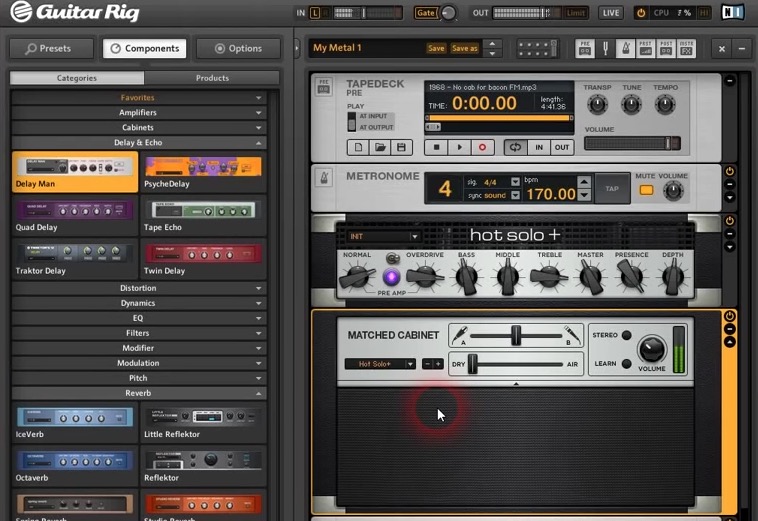Click the Tapedeck IN loop button
The height and width of the screenshot is (521, 758).
[x=539, y=147]
